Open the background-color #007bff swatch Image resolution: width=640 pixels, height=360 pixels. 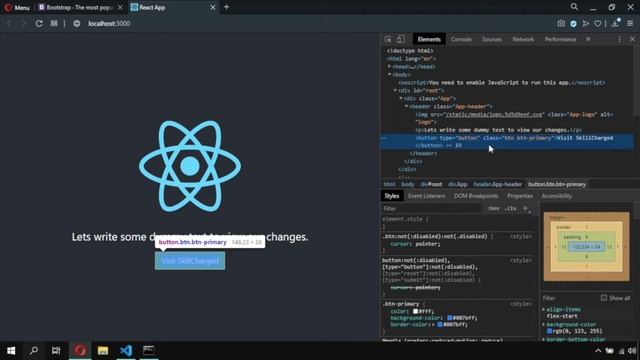point(449,318)
